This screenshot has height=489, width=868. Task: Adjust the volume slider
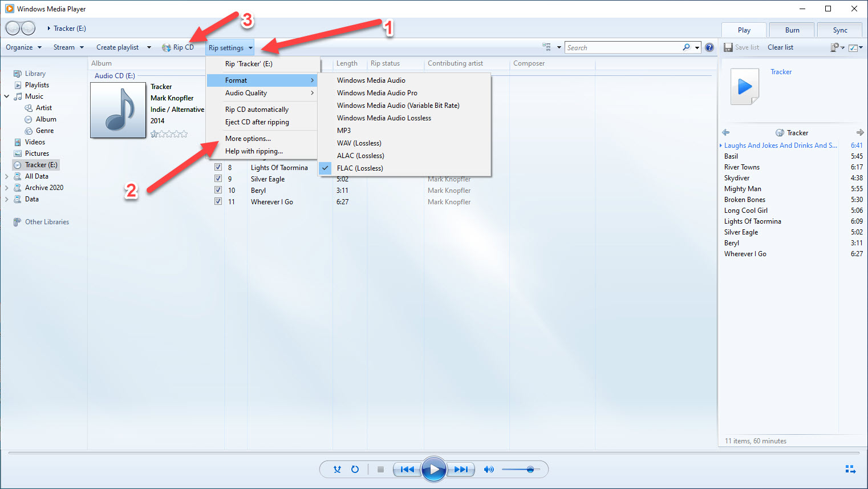click(521, 470)
